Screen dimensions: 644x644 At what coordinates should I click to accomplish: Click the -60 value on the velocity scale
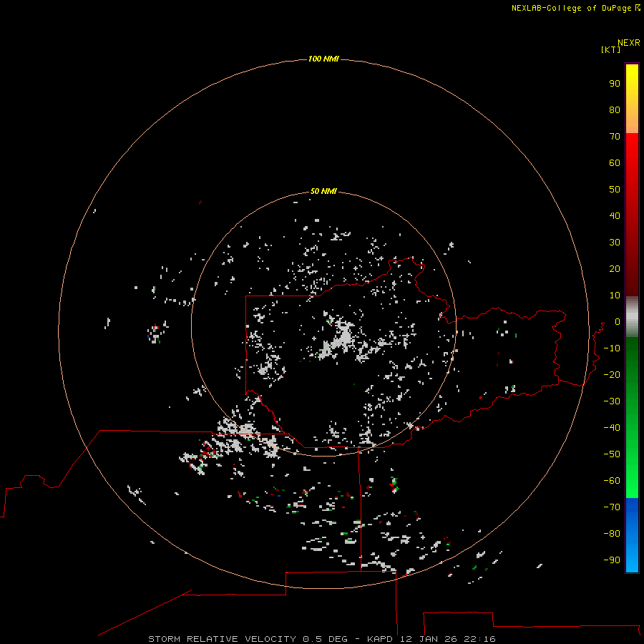coord(612,481)
